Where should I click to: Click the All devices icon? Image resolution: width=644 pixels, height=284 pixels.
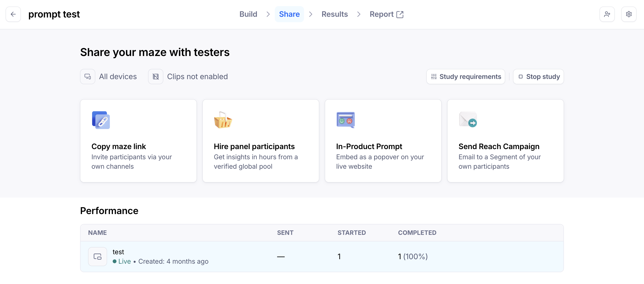click(x=87, y=77)
